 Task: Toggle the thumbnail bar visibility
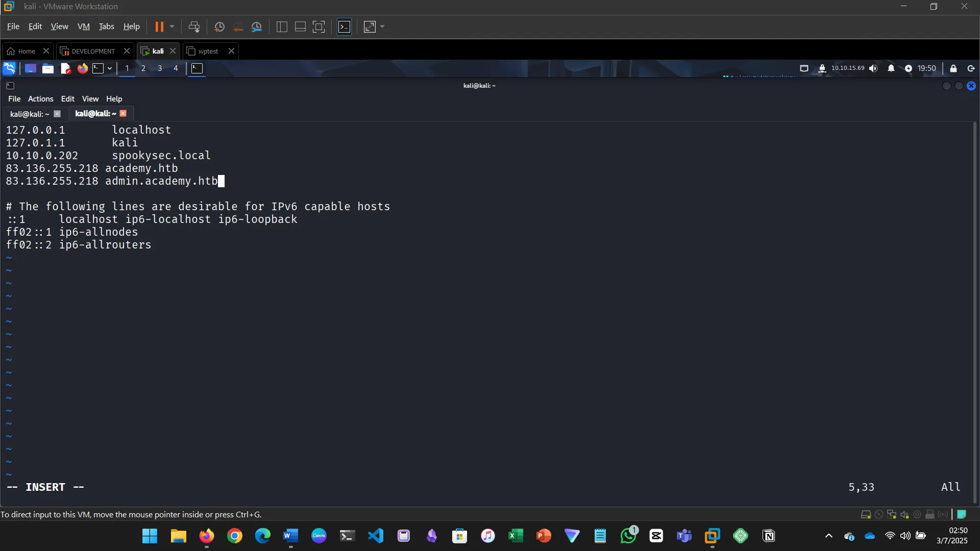pos(300,27)
